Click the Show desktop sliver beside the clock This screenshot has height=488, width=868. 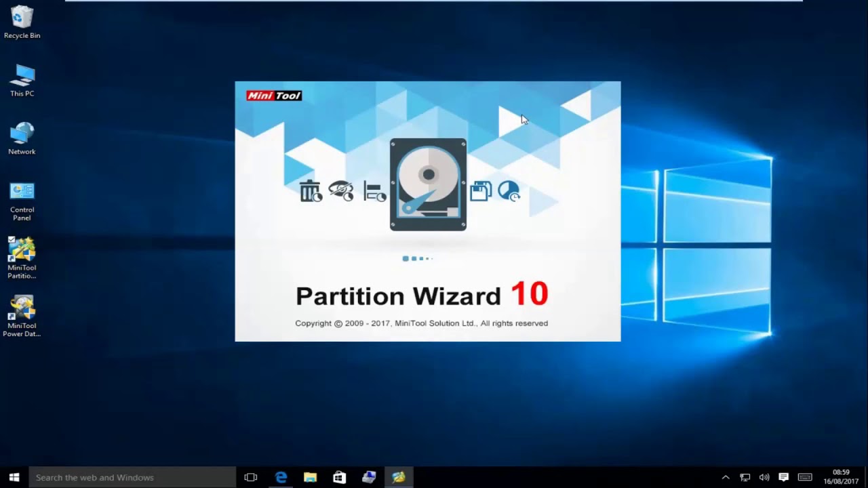[866, 477]
